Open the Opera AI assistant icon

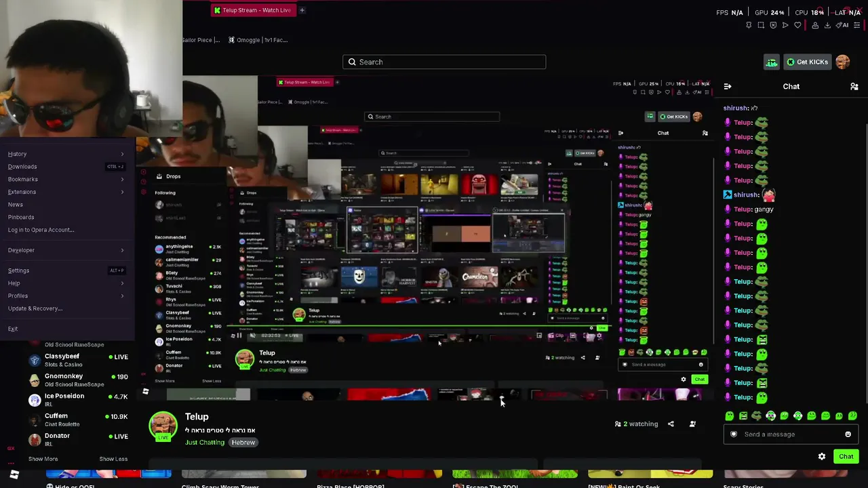pyautogui.click(x=842, y=25)
